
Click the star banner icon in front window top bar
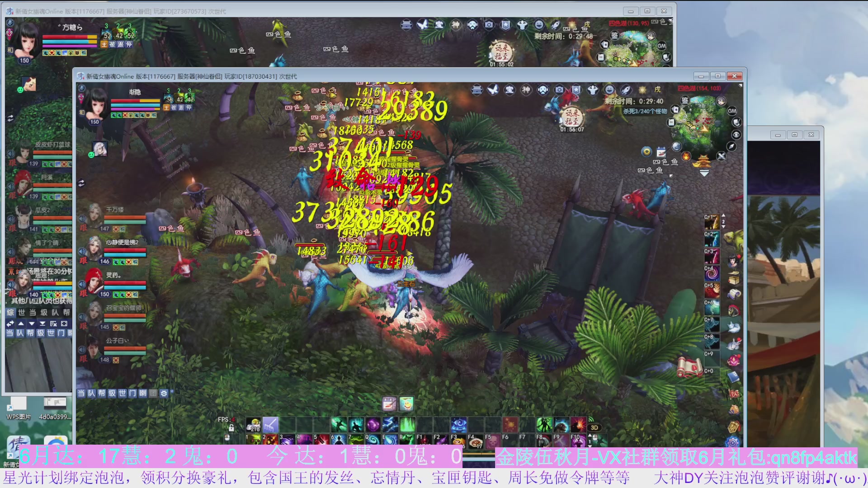(576, 89)
